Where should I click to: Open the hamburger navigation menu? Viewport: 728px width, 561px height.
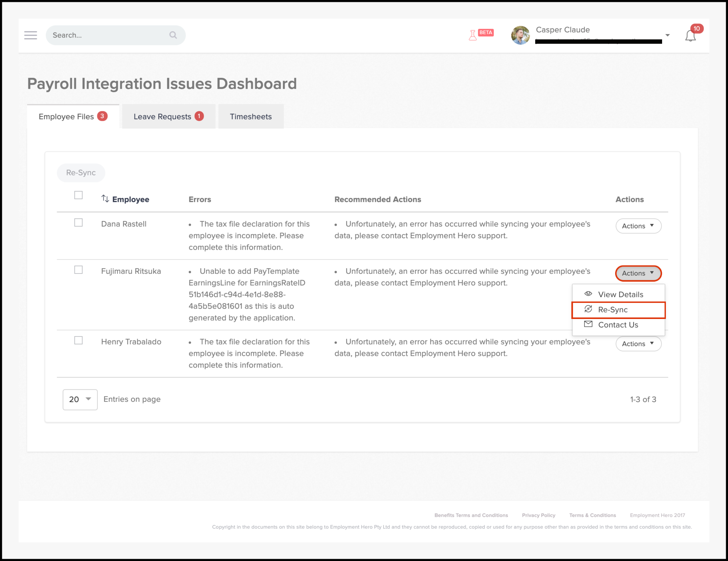click(30, 35)
